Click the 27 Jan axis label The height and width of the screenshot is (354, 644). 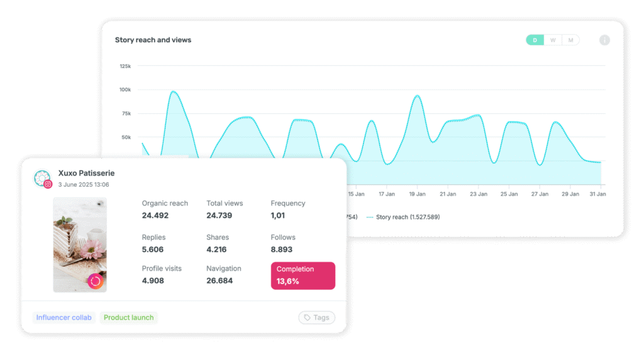coord(540,194)
